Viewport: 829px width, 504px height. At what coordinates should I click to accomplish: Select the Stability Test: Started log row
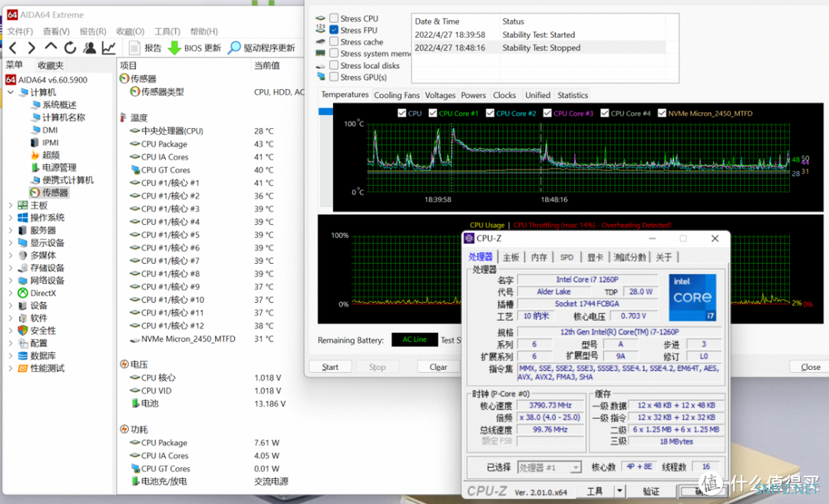pyautogui.click(x=538, y=35)
